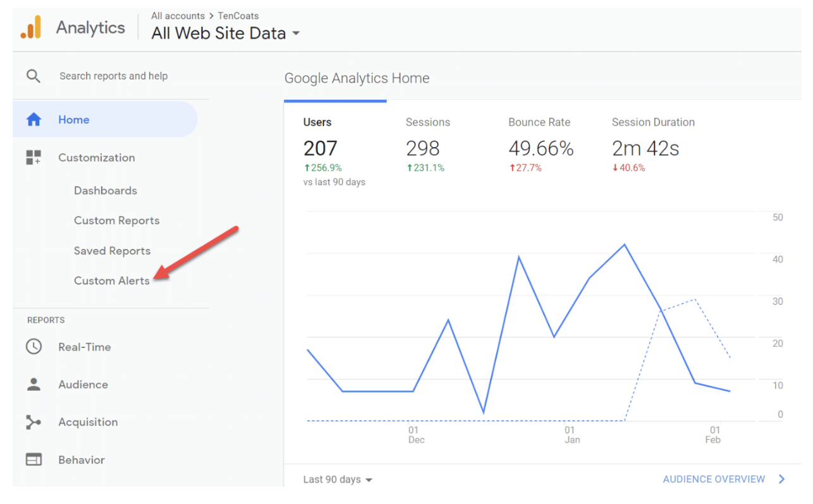813x504 pixels.
Task: Open Custom Alerts in the sidebar
Action: pos(112,281)
